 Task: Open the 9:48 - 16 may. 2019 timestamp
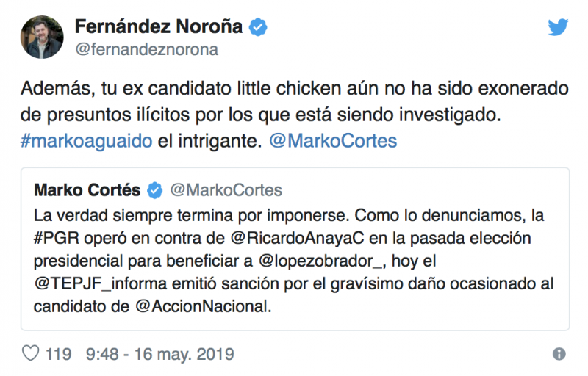(x=159, y=355)
